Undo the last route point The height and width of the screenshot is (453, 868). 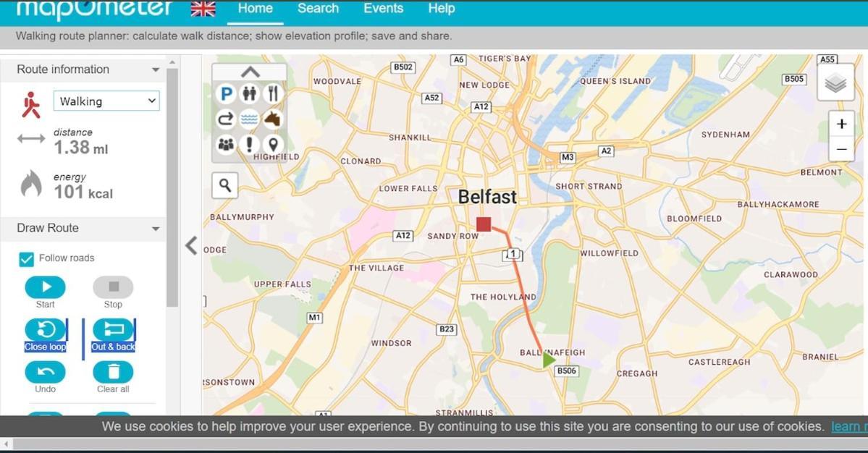(x=46, y=372)
